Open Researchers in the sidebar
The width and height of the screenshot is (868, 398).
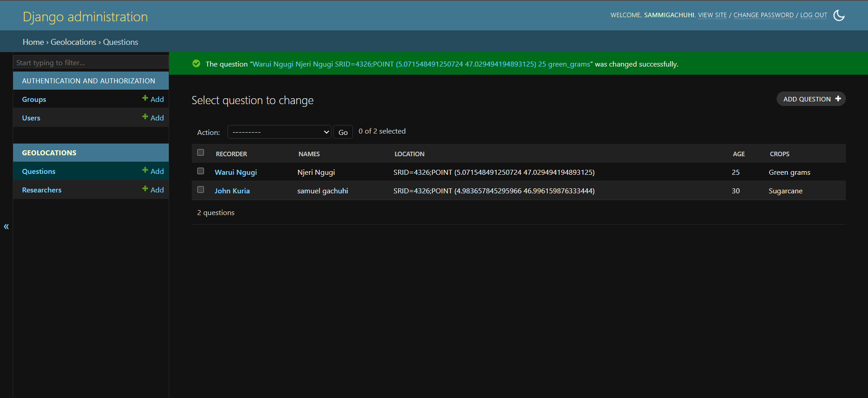coord(42,190)
